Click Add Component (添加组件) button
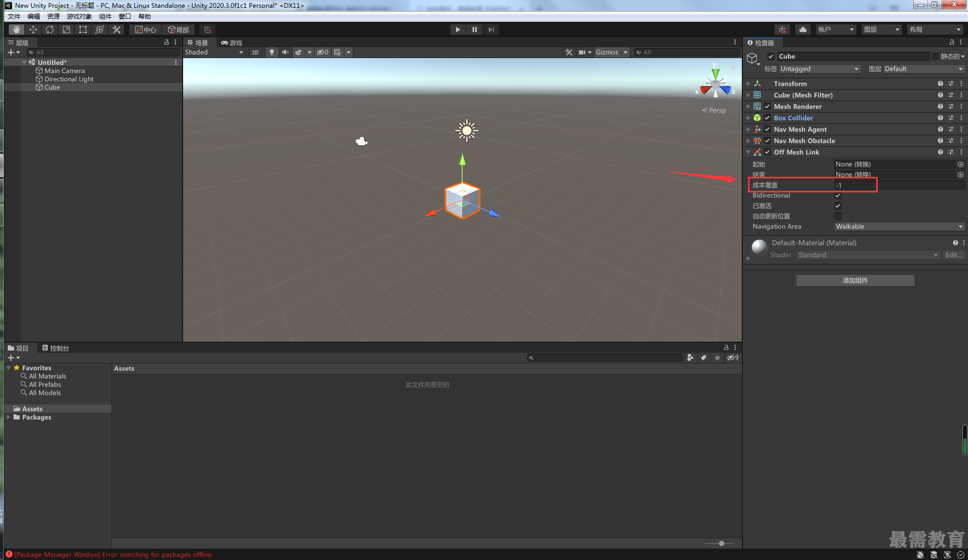 point(855,281)
